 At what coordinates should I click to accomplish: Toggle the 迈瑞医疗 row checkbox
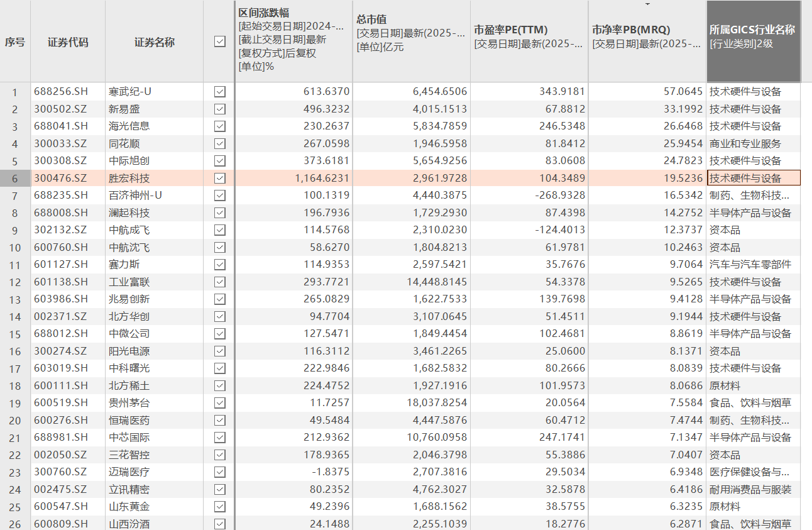pyautogui.click(x=219, y=472)
